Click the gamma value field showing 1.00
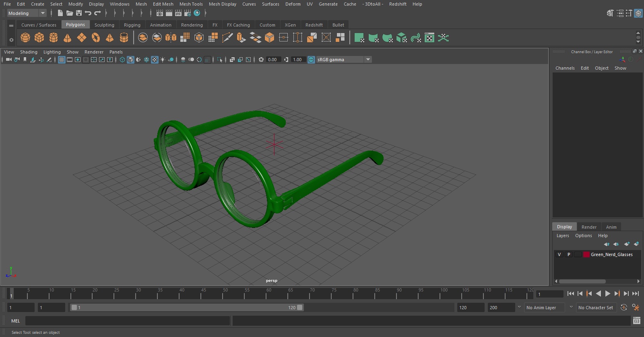 click(298, 60)
